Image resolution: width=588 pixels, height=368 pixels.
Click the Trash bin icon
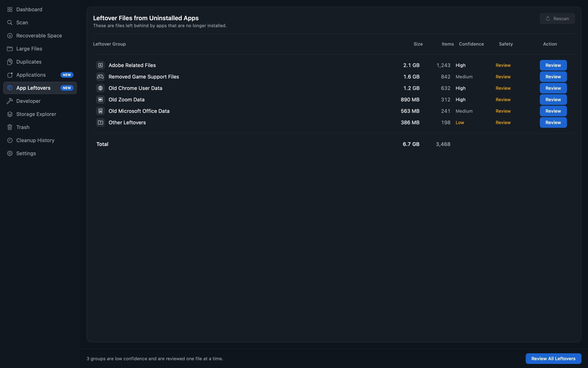click(x=10, y=127)
